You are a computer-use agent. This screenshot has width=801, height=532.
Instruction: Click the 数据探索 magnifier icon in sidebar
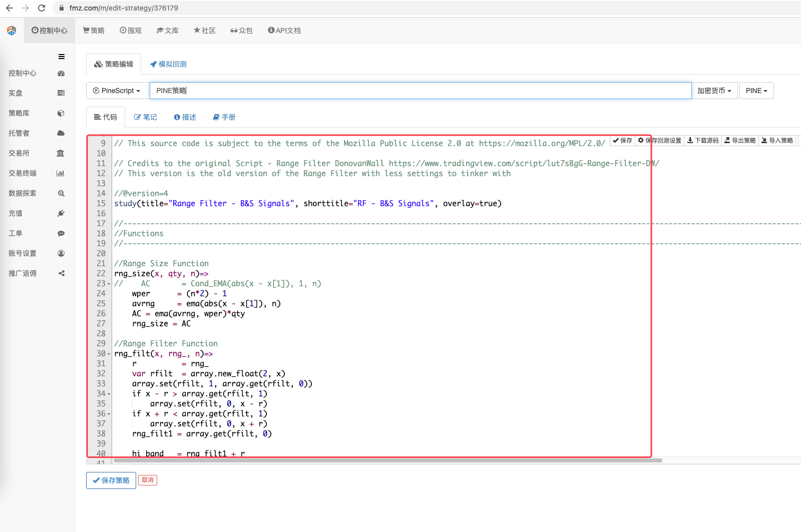pos(61,193)
